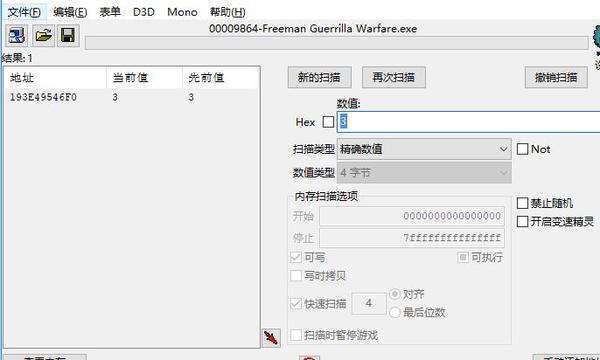Click the 地址 column header
Image resolution: width=600 pixels, height=360 pixels.
click(x=55, y=78)
